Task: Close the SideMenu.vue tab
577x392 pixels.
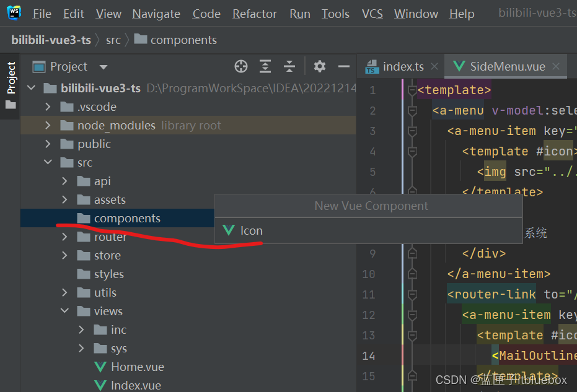Action: tap(556, 66)
